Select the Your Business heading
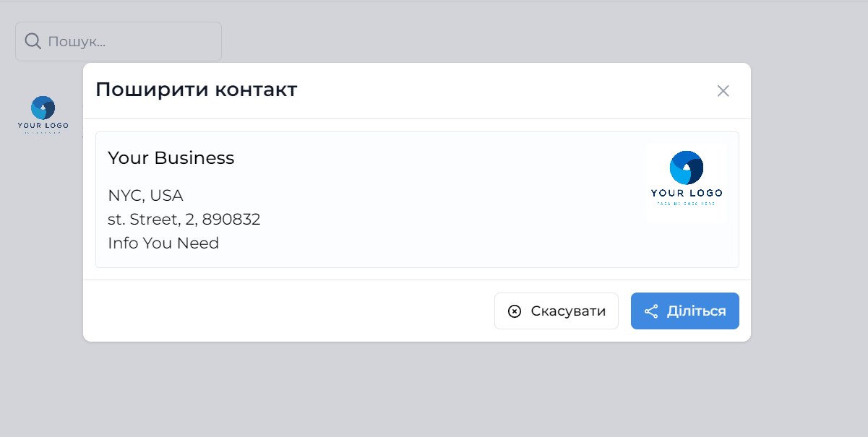 point(171,158)
